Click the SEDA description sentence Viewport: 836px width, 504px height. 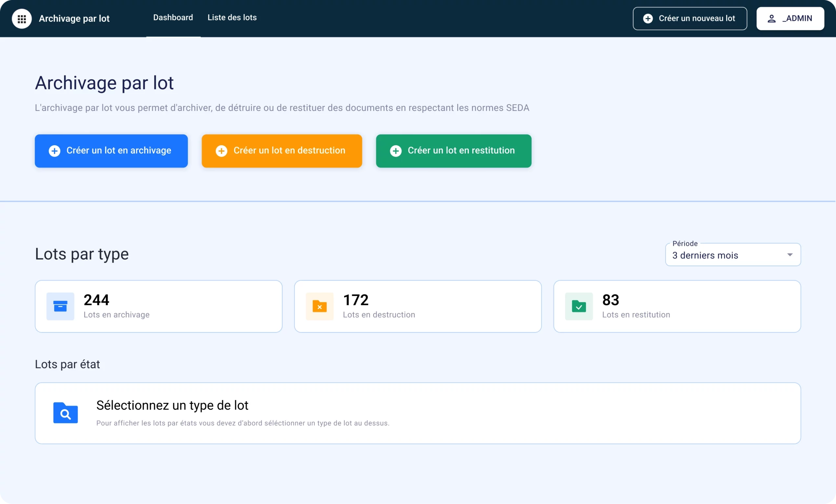(282, 108)
